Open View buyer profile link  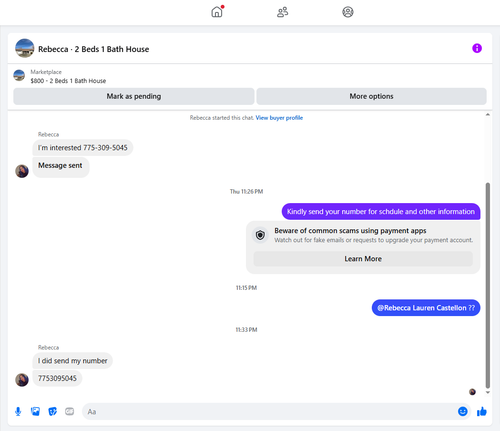(x=279, y=118)
